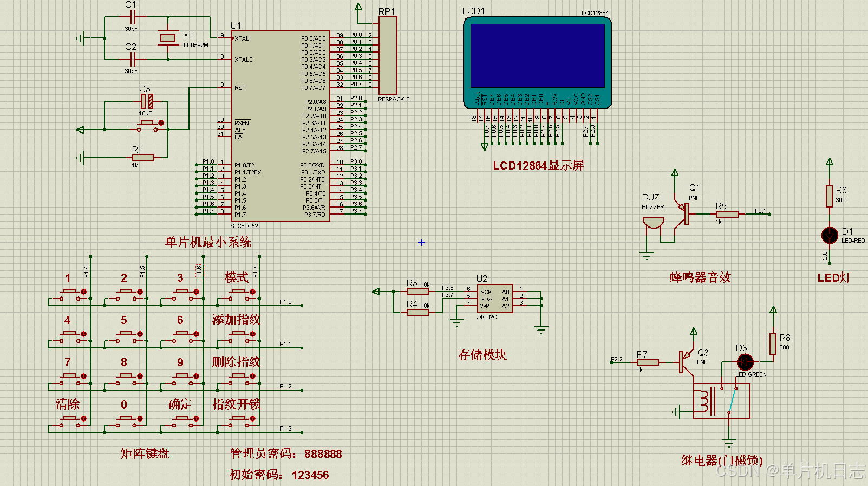
Task: Click the relay door lock component
Action: [721, 401]
